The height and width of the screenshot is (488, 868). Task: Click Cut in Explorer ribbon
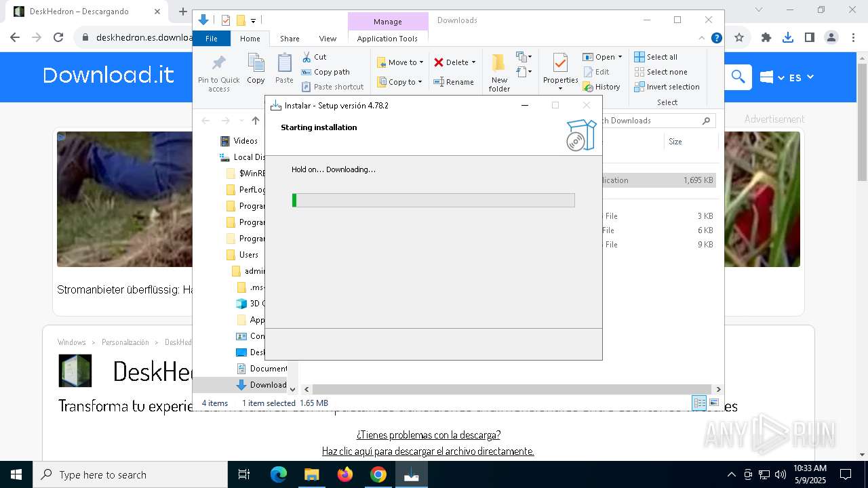pyautogui.click(x=314, y=57)
